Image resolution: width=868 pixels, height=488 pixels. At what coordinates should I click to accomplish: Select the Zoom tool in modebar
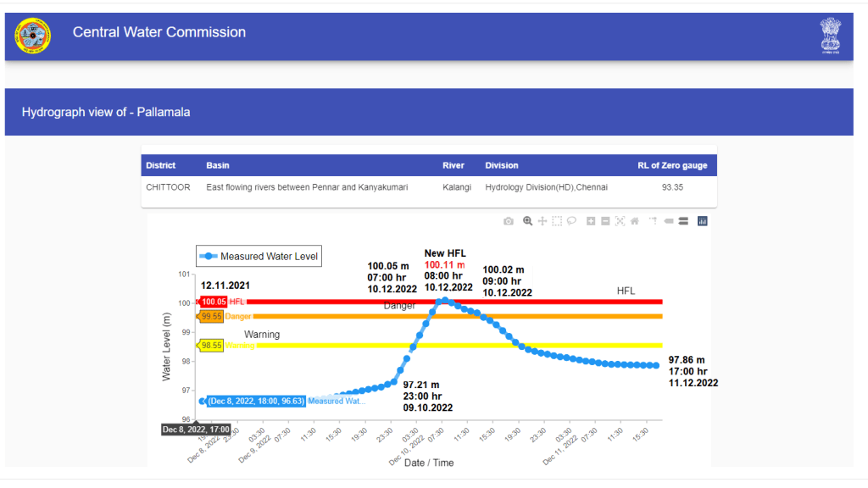[527, 221]
